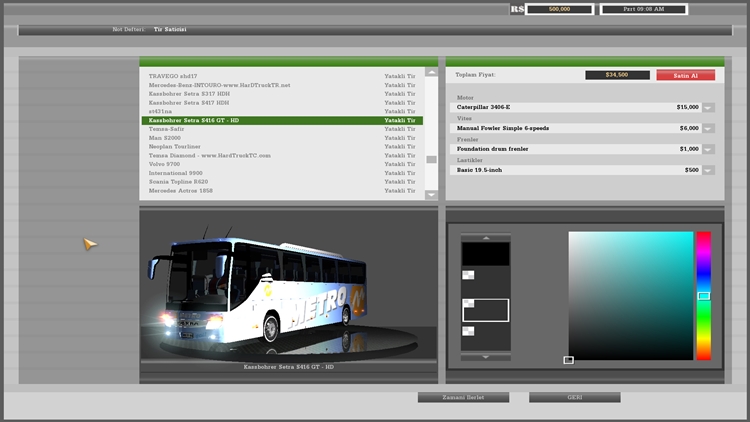The width and height of the screenshot is (750, 422).
Task: Select Mercedes-Benz-INTOURO list entry
Action: 282,85
